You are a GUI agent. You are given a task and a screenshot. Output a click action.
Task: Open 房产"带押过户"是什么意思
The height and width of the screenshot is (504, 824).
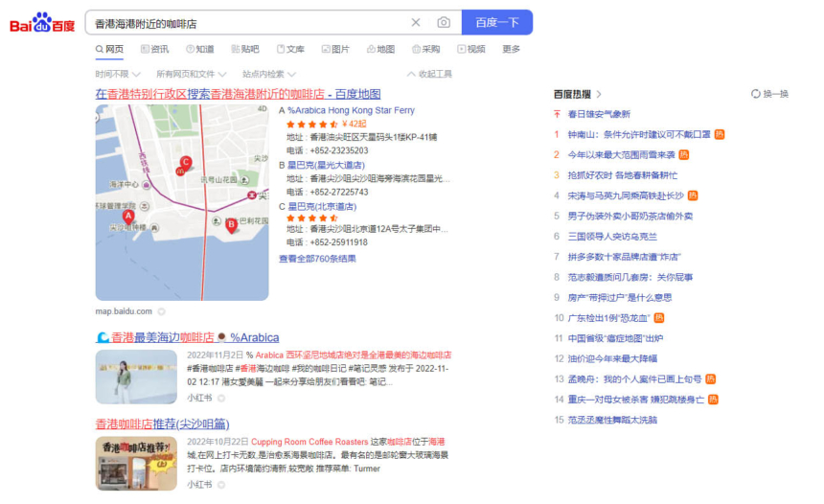[x=620, y=298]
